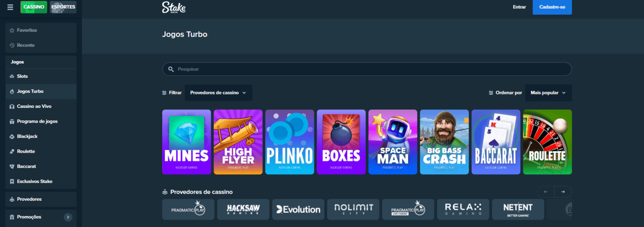Screen dimensions: 644x227
Task: Open the Mines game thumbnail
Action: [x=187, y=142]
